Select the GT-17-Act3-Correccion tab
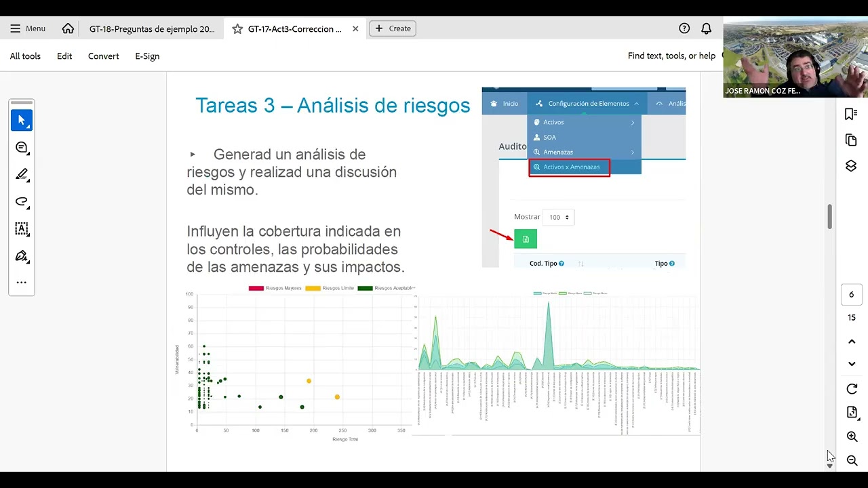868x488 pixels. 294,29
